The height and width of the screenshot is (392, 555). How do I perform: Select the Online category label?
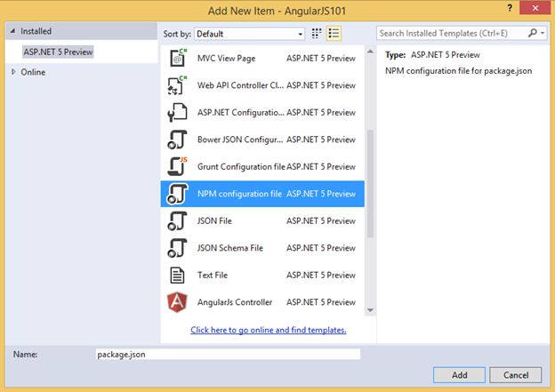tap(33, 72)
